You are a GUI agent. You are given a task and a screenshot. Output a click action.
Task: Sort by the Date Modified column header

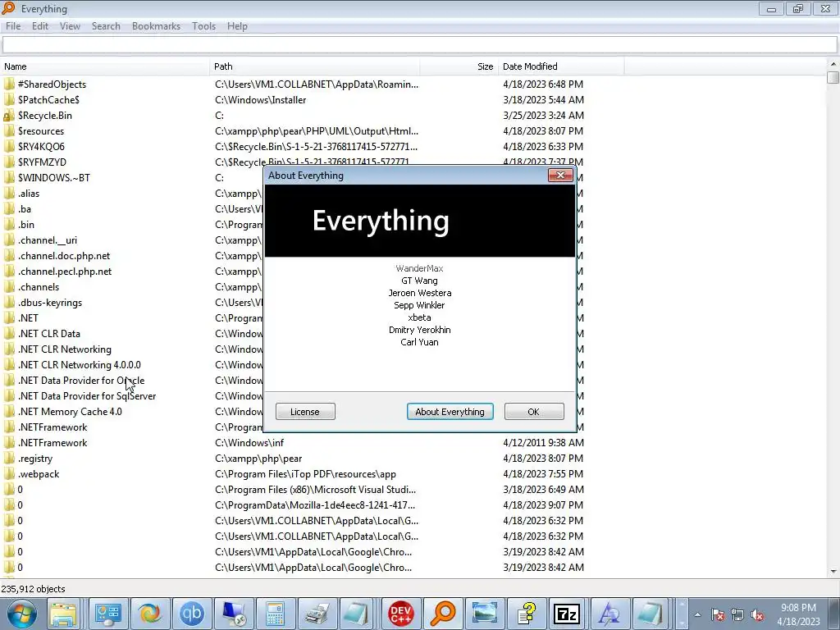click(x=561, y=66)
